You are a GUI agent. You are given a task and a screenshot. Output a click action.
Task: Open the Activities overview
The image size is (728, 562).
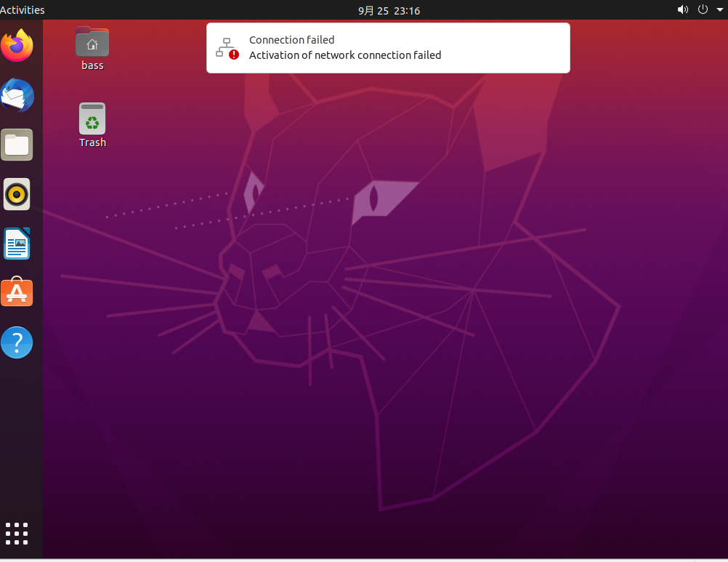(x=22, y=9)
